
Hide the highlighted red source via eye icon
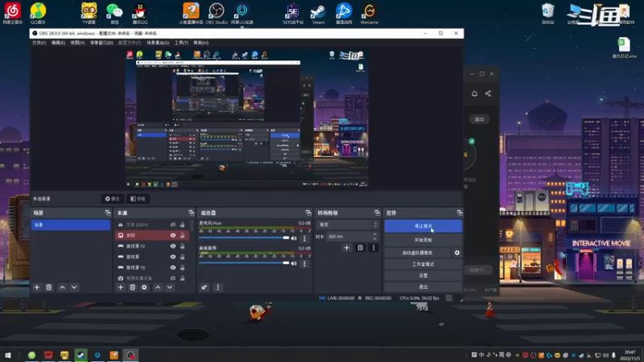click(173, 235)
